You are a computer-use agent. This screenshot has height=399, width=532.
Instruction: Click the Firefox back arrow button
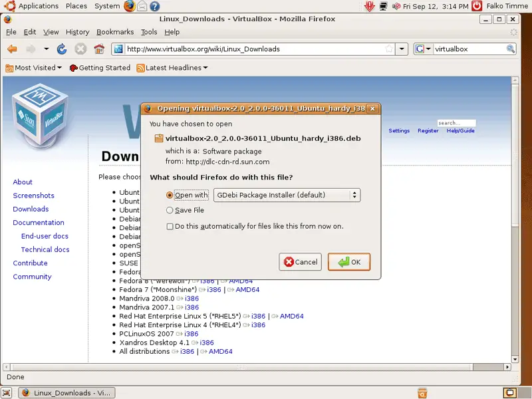pyautogui.click(x=12, y=49)
